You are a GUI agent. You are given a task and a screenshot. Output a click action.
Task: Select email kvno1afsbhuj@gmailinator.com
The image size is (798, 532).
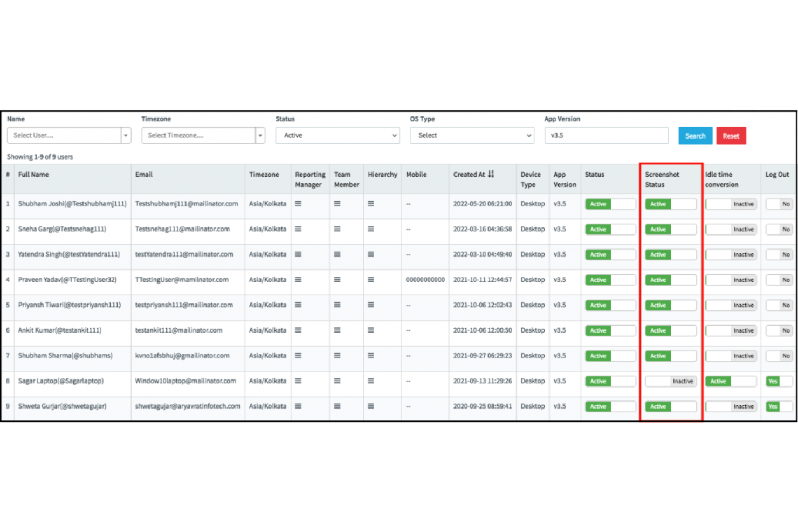(182, 356)
